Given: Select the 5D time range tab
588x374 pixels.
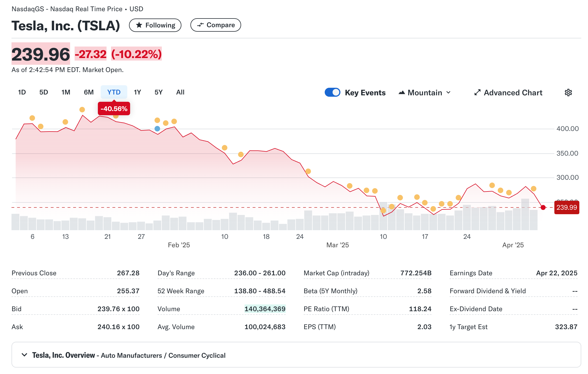Looking at the screenshot, I should pos(43,92).
